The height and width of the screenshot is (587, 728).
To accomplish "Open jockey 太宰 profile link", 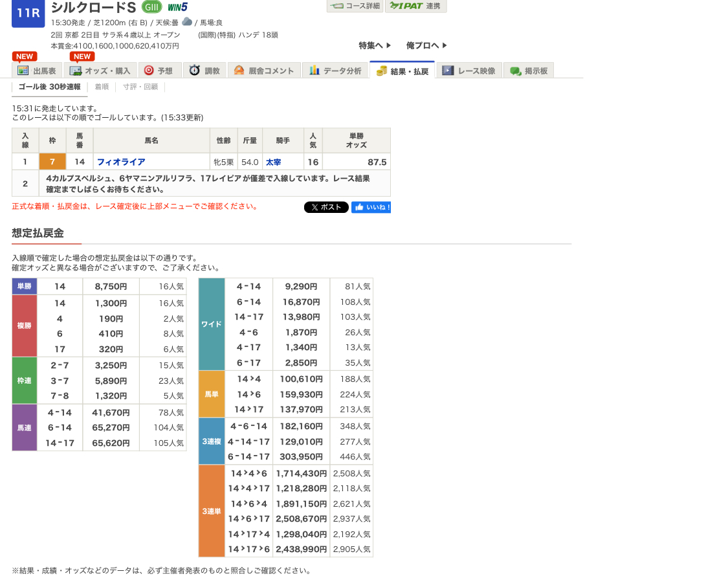I will pyautogui.click(x=273, y=162).
